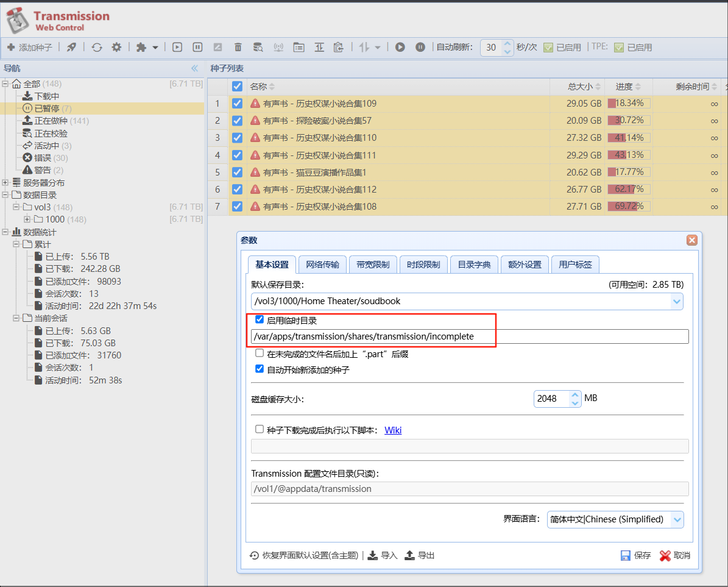
Task: Click the auto-refresh interval stepper (30 秒/次)
Action: [x=508, y=48]
